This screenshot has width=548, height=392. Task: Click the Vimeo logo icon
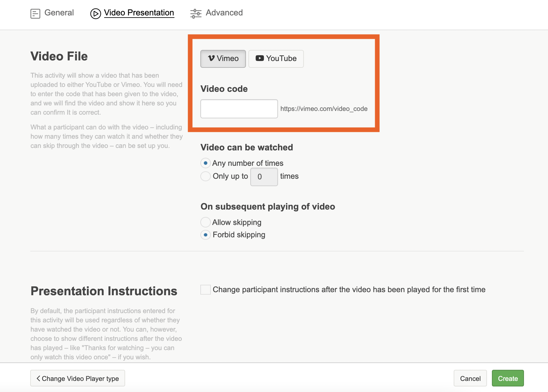(211, 58)
